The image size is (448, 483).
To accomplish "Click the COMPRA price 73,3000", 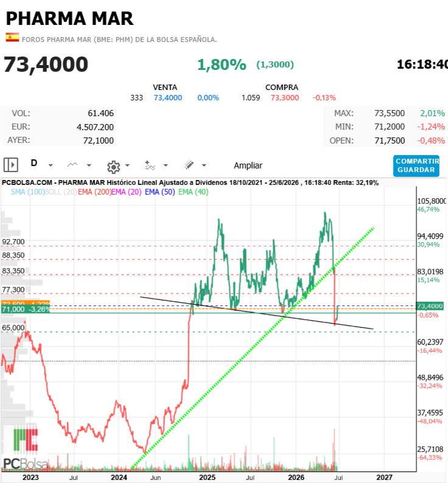I will [x=285, y=98].
